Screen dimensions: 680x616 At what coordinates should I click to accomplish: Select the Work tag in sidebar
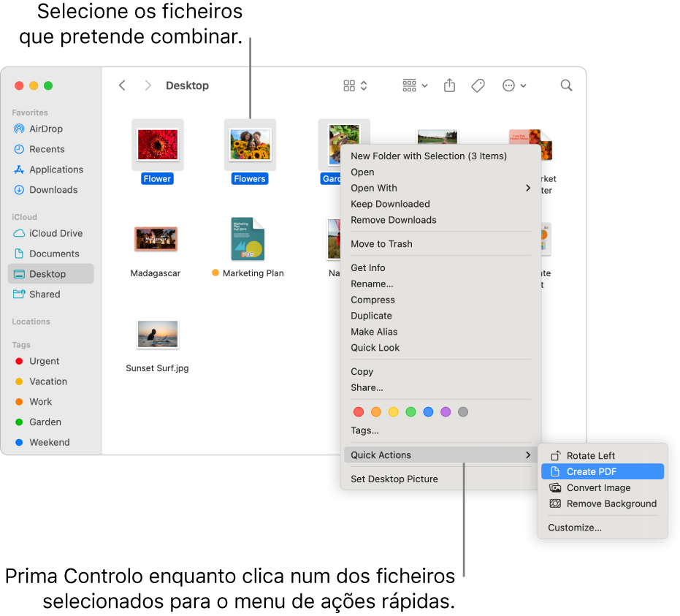(x=50, y=402)
